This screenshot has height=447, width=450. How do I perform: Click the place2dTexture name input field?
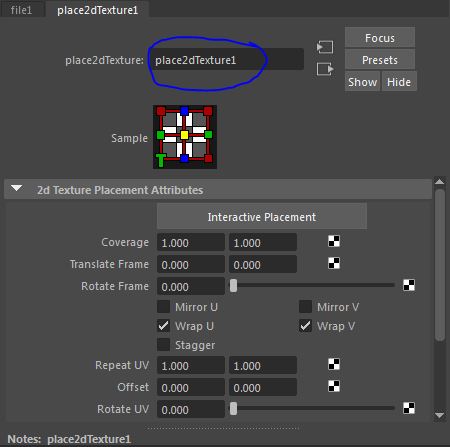point(226,59)
